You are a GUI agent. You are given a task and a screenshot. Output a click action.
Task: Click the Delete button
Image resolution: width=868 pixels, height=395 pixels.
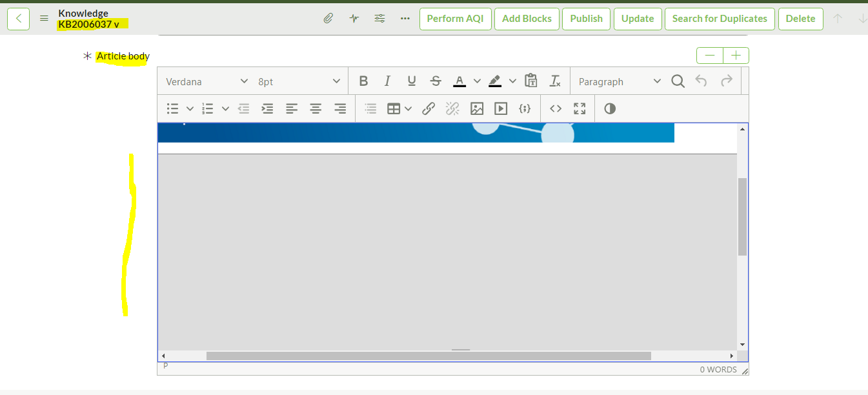coord(800,19)
